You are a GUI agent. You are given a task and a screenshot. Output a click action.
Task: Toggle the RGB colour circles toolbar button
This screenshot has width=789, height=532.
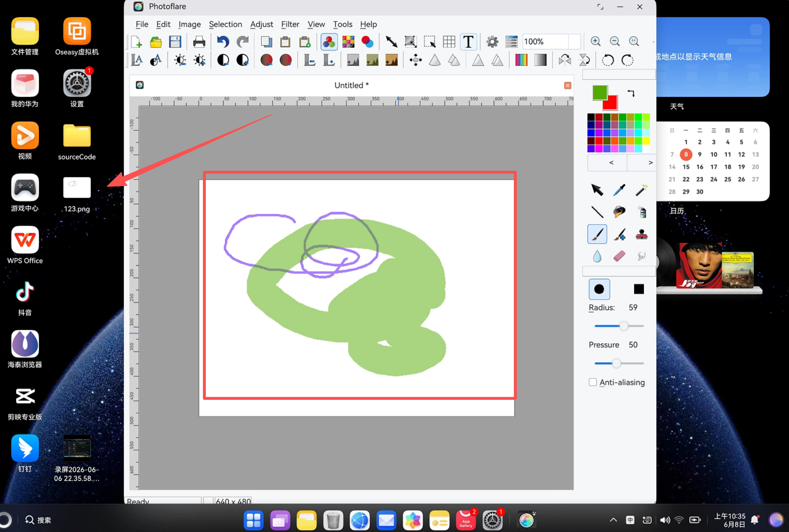click(x=329, y=42)
